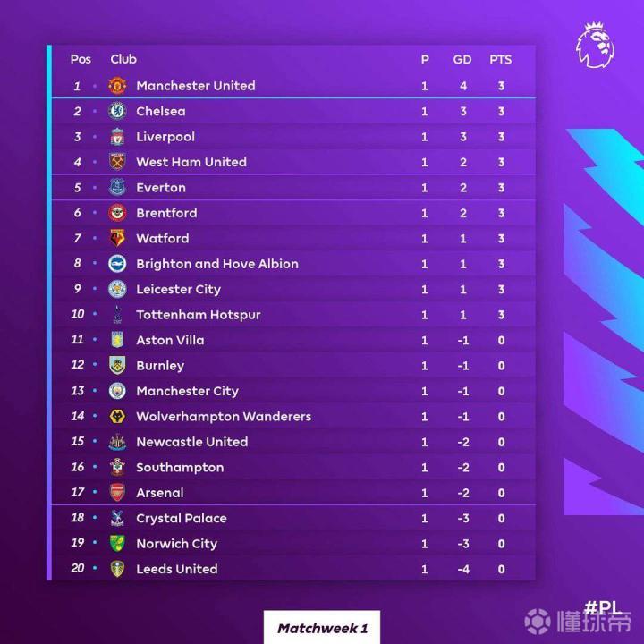
Task: Click the Matchweek 1 label
Action: click(x=322, y=628)
